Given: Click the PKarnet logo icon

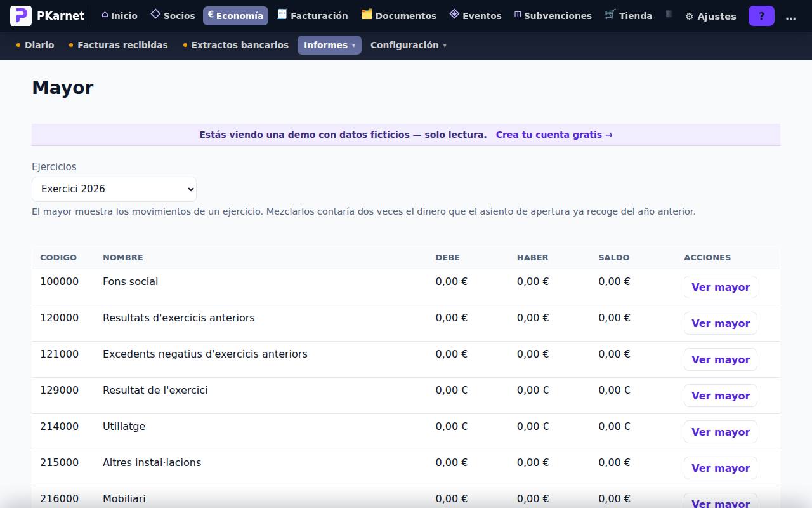Looking at the screenshot, I should [21, 15].
